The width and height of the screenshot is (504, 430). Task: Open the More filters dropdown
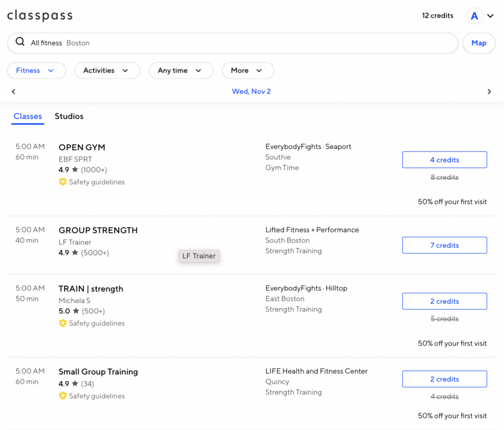point(248,70)
